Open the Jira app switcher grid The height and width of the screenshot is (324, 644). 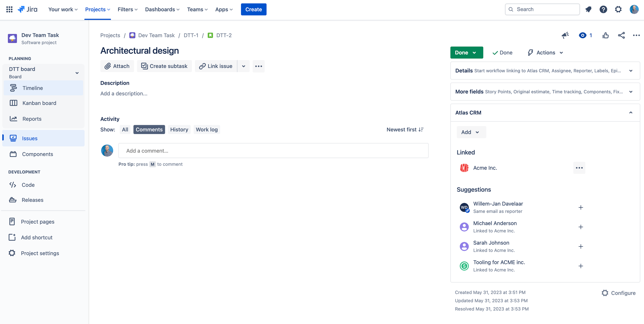(9, 9)
